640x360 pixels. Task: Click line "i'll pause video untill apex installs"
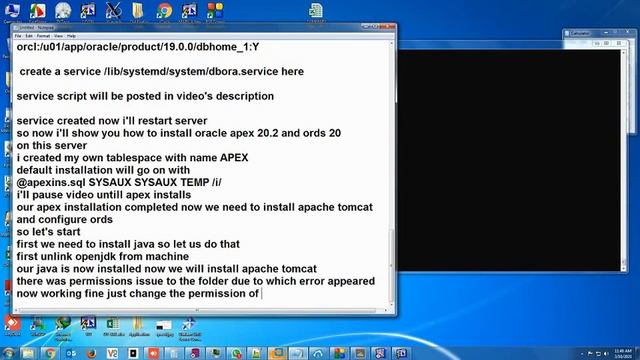[104, 195]
